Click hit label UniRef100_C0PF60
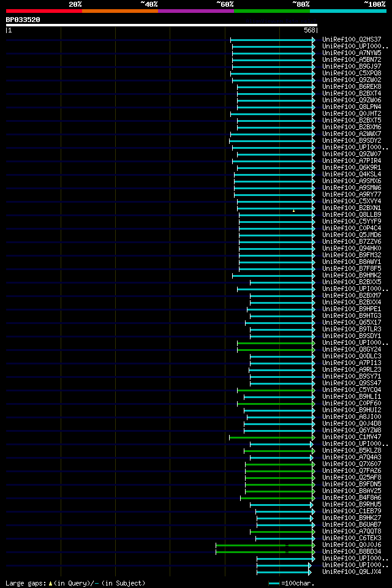 352,404
